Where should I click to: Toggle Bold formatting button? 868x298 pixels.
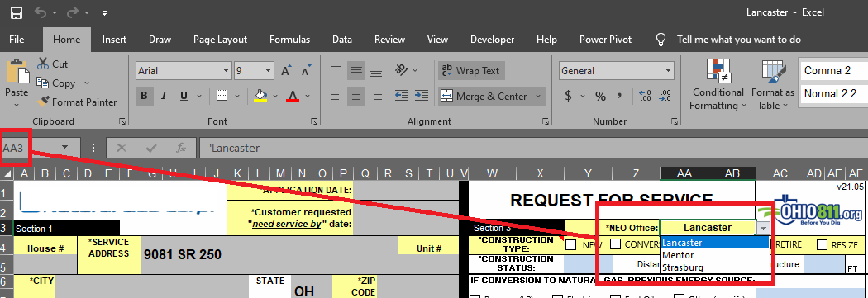tap(144, 96)
